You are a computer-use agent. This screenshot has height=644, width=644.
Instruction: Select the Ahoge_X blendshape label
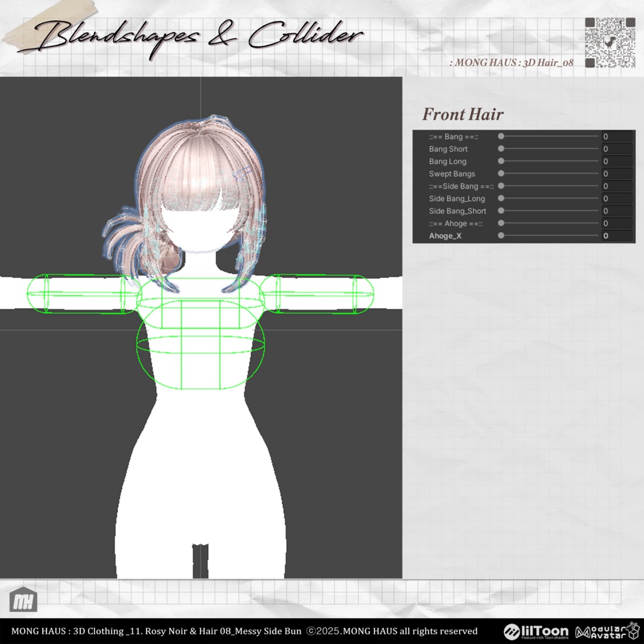pos(445,236)
